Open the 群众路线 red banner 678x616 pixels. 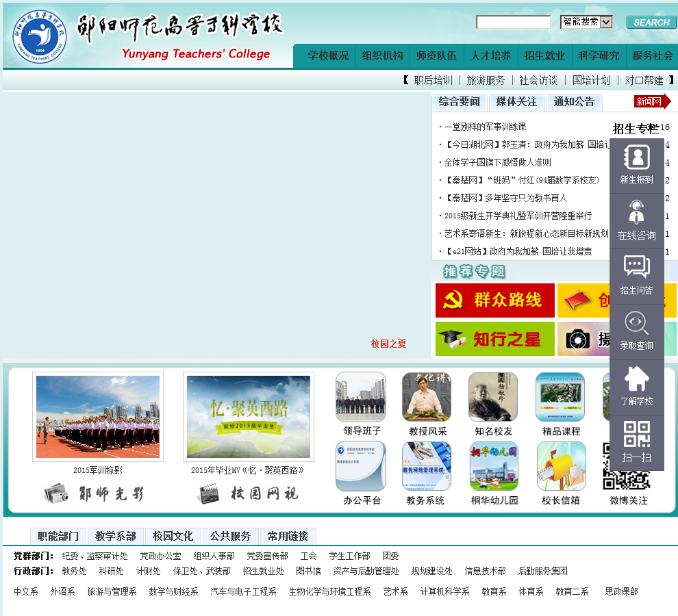click(x=494, y=300)
